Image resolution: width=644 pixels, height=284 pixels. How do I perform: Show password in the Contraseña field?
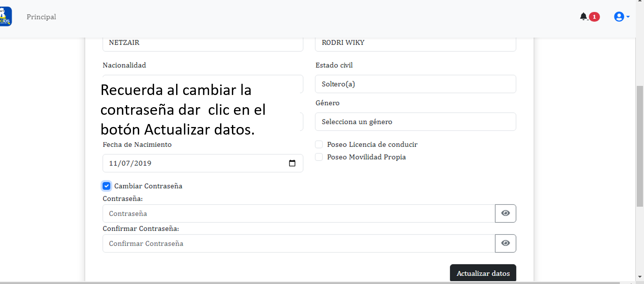(506, 213)
